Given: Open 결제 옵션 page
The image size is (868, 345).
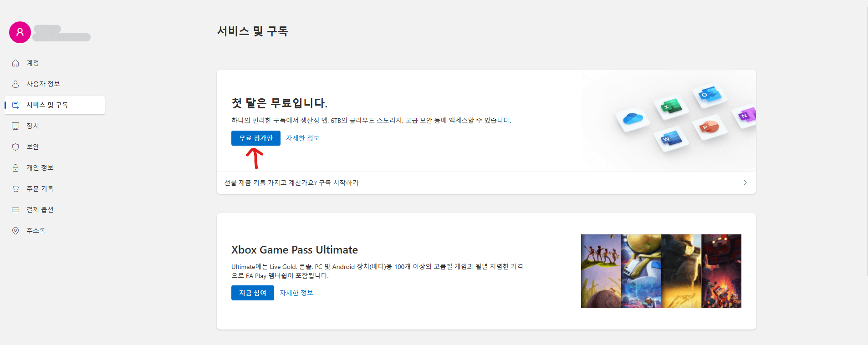Looking at the screenshot, I should (x=55, y=210).
